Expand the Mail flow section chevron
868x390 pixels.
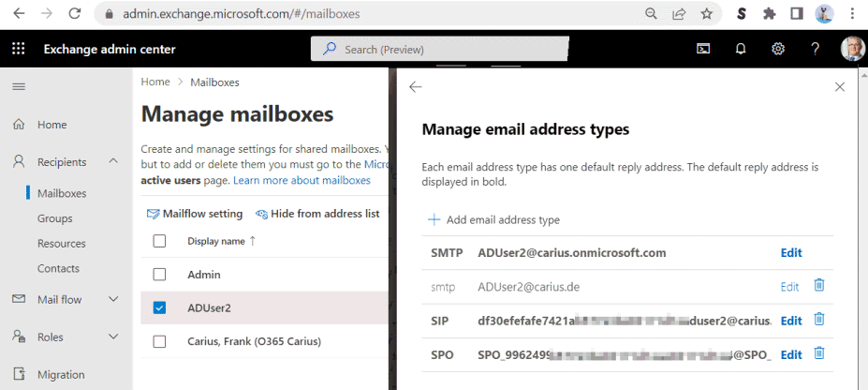(113, 299)
